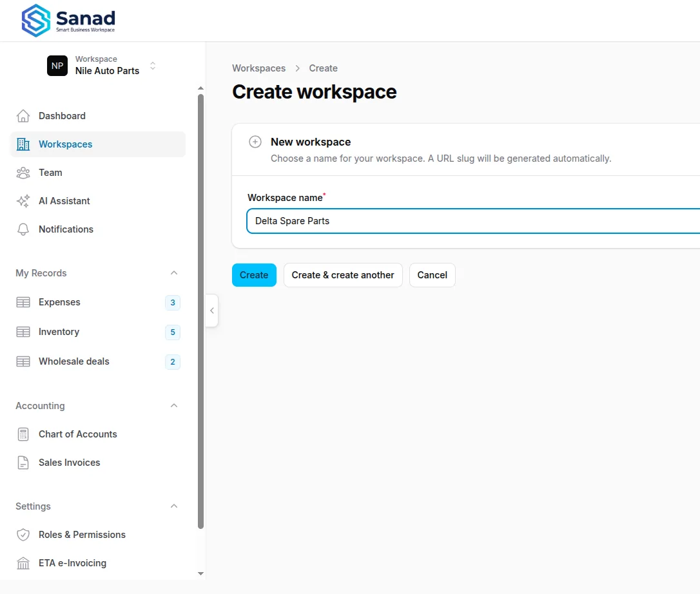Click the Create button
The height and width of the screenshot is (594, 700).
click(254, 275)
